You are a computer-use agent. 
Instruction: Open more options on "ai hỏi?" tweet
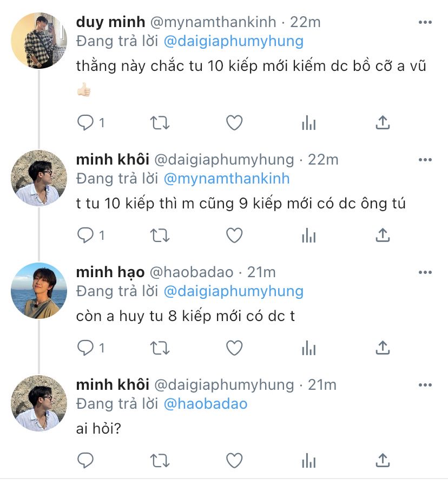(425, 384)
